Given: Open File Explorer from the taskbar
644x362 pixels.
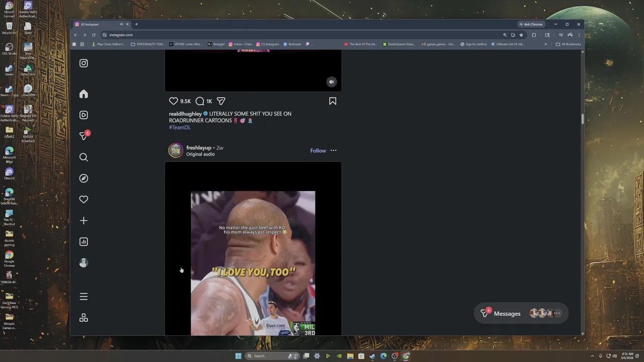Looking at the screenshot, I should pos(350,356).
